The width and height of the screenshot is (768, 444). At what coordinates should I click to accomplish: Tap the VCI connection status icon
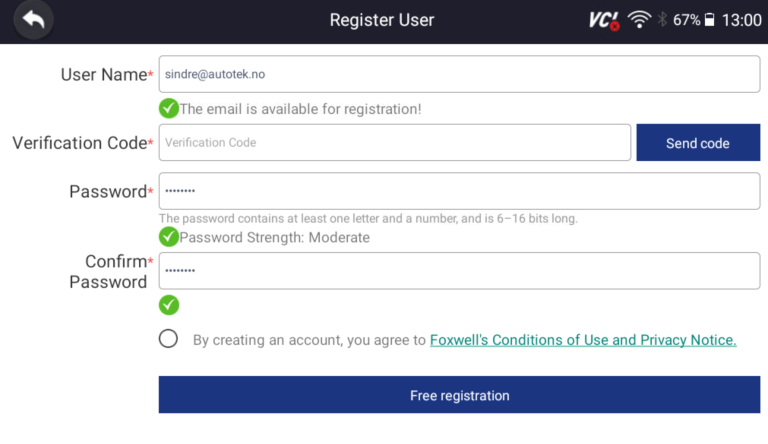pyautogui.click(x=604, y=20)
